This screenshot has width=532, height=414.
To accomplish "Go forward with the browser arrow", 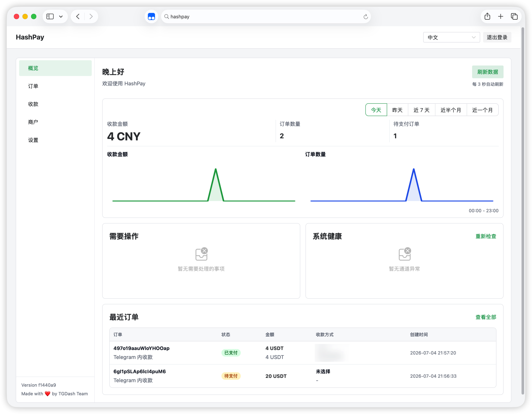I will (x=91, y=17).
